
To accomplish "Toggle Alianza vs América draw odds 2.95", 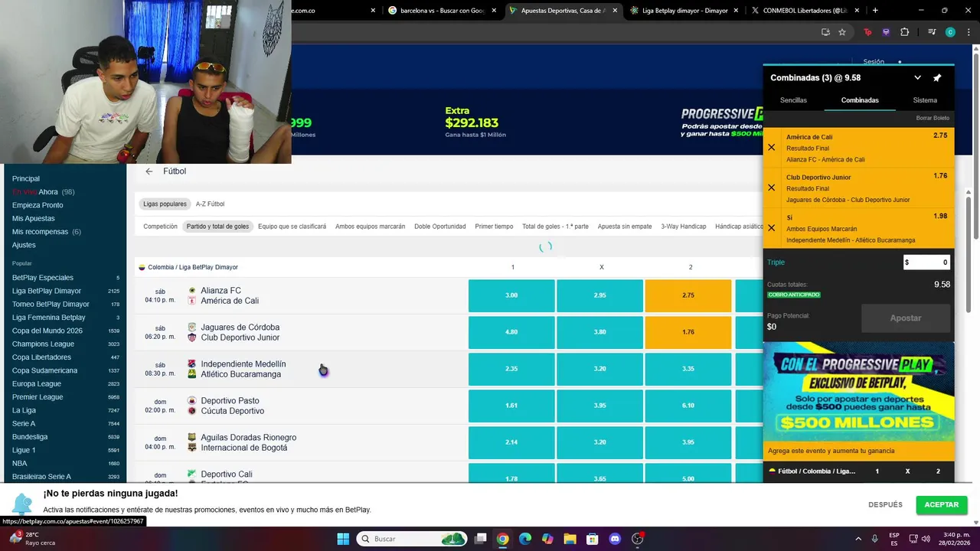I will 599,295.
